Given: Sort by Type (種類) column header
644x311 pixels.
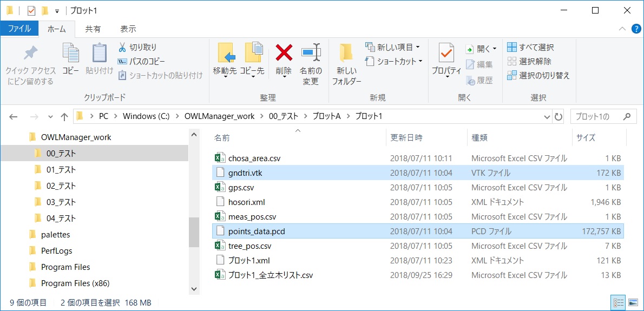Looking at the screenshot, I should (479, 138).
